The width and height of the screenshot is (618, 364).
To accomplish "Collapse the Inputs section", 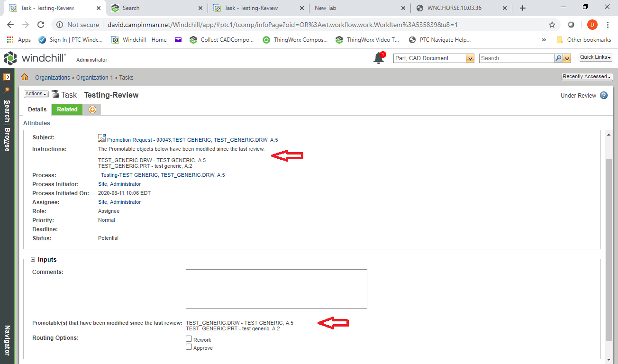I will (x=33, y=259).
